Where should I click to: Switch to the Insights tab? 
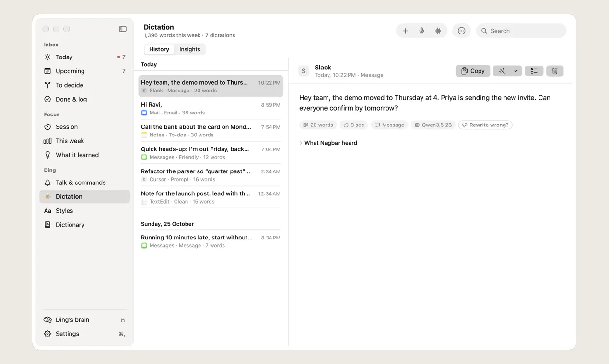pos(190,49)
